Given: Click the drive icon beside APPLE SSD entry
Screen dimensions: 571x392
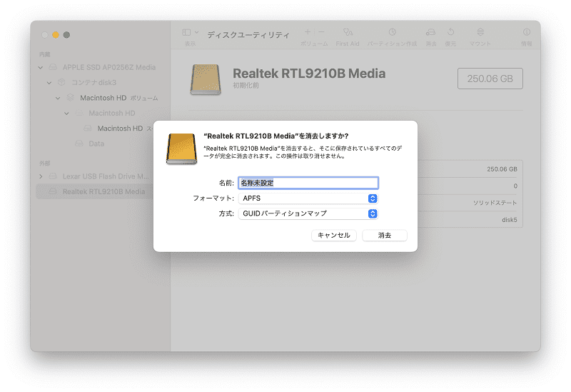Looking at the screenshot, I should [53, 67].
